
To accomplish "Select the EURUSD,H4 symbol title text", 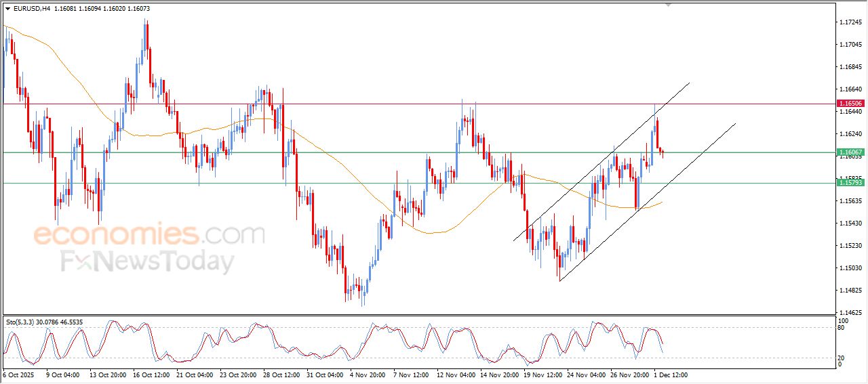I will 32,9.
